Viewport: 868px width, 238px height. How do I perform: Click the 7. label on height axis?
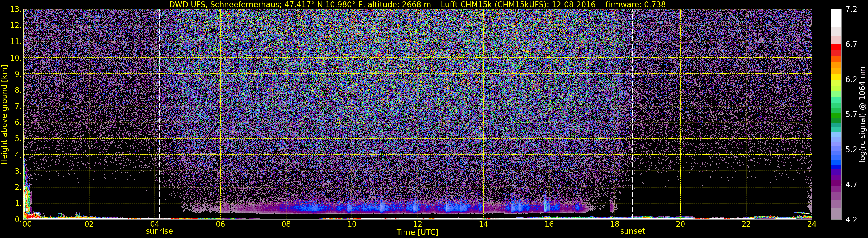[x=18, y=107]
